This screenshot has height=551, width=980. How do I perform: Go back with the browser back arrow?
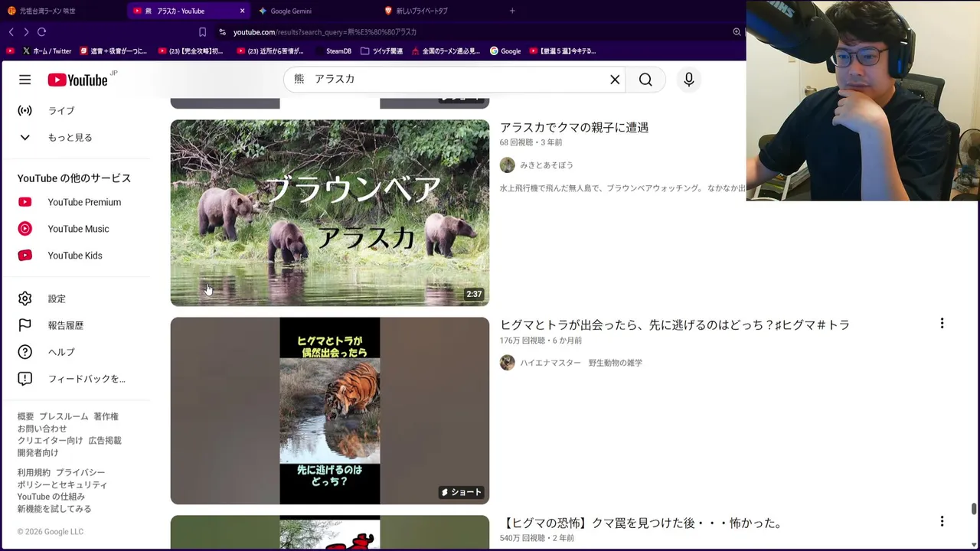(x=11, y=32)
